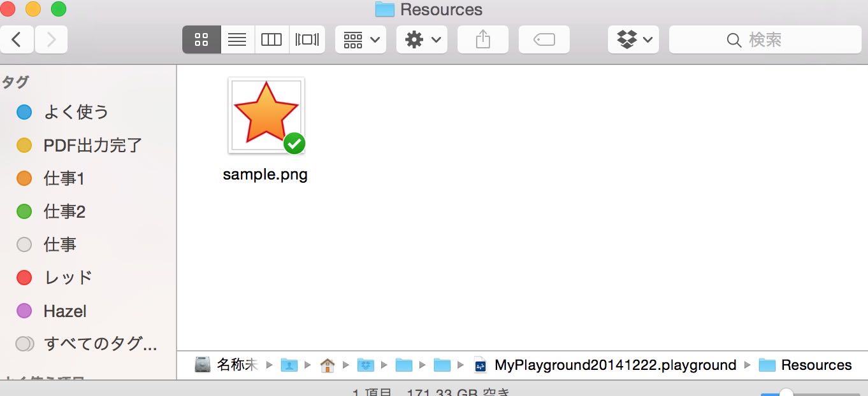Show all tags with すべてのタグ
868x396 pixels.
[x=87, y=344]
